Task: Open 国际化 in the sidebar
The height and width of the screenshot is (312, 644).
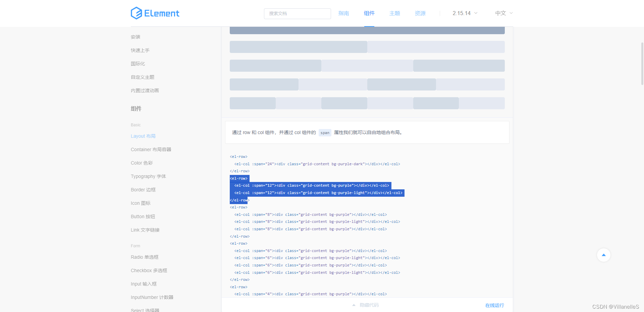Action: [138, 64]
